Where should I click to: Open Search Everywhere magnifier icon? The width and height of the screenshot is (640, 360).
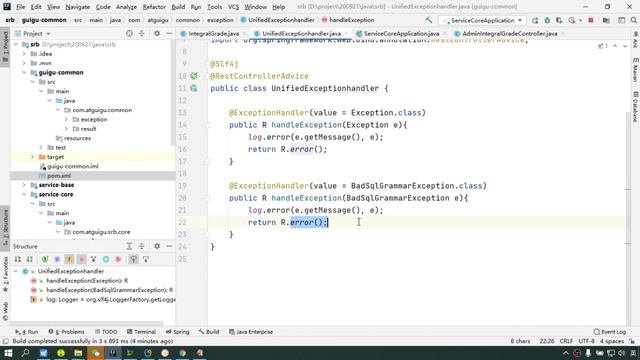(633, 20)
